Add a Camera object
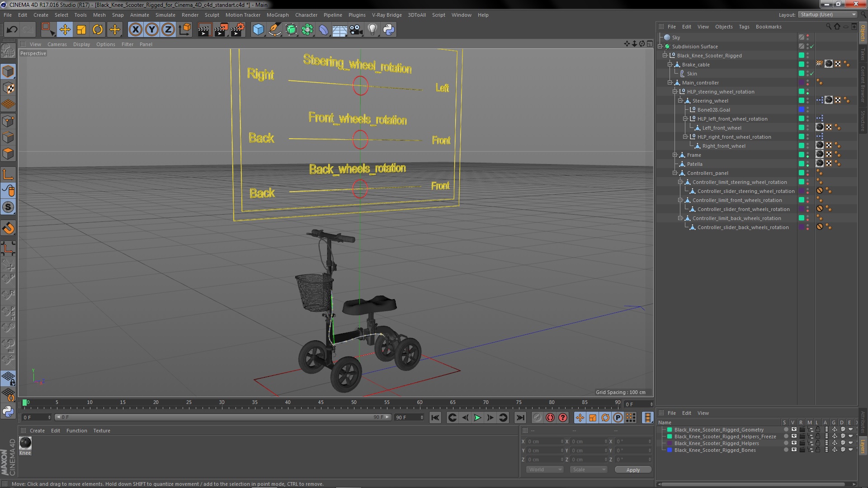The width and height of the screenshot is (868, 488). click(x=356, y=30)
